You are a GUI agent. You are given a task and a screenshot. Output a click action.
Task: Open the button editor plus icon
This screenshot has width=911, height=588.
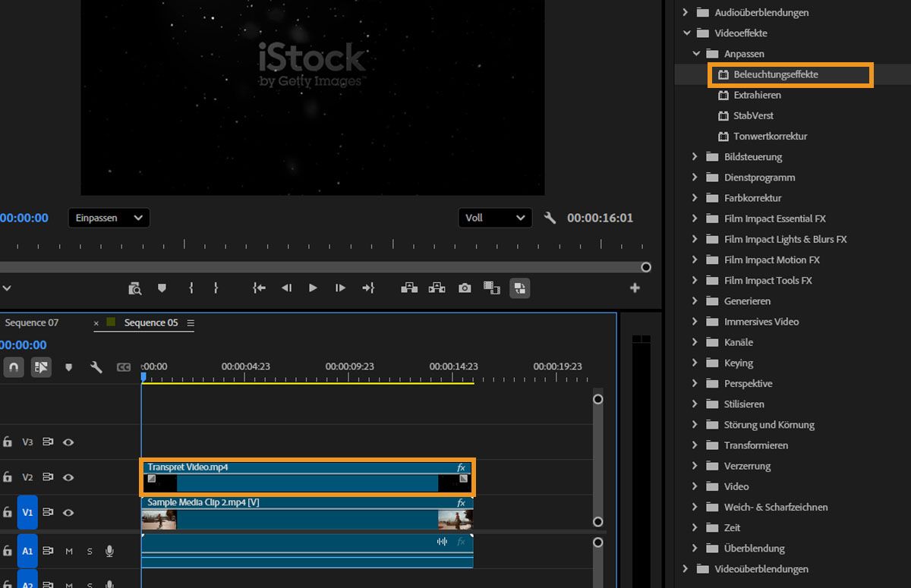[635, 288]
